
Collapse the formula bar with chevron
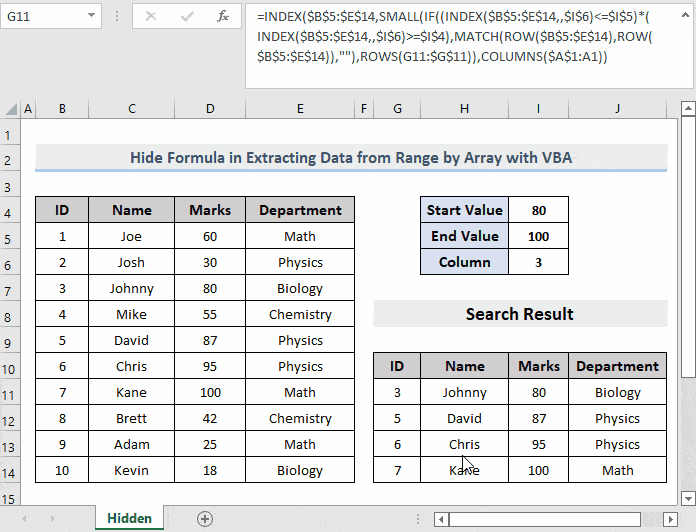point(685,16)
